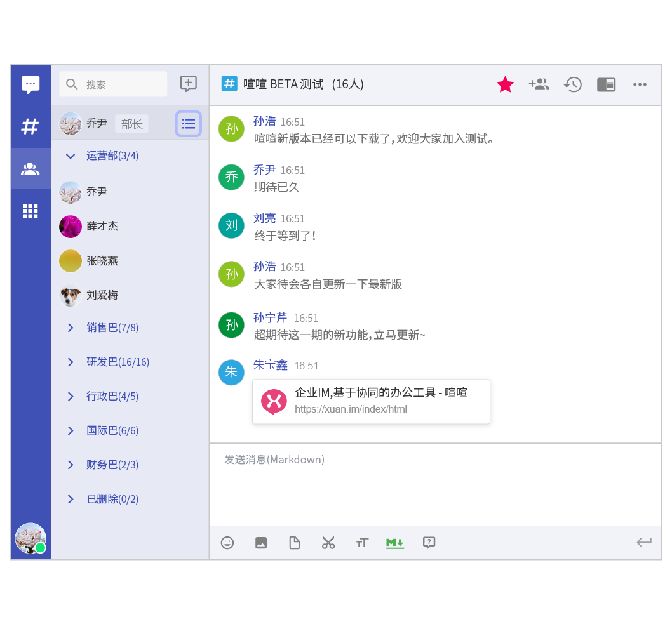The width and height of the screenshot is (672, 624).
Task: Invite members with add people icon
Action: click(539, 84)
